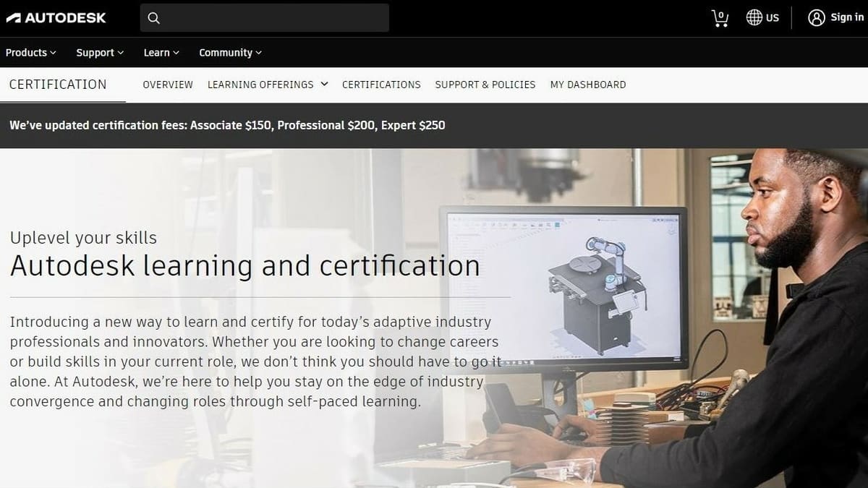Open the shopping cart icon
The height and width of the screenshot is (488, 868).
tap(720, 18)
